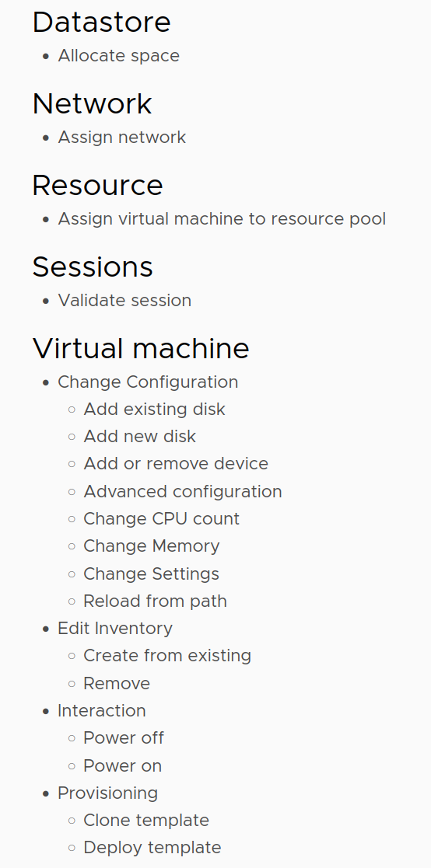Select the Allocate space item

[x=118, y=56]
